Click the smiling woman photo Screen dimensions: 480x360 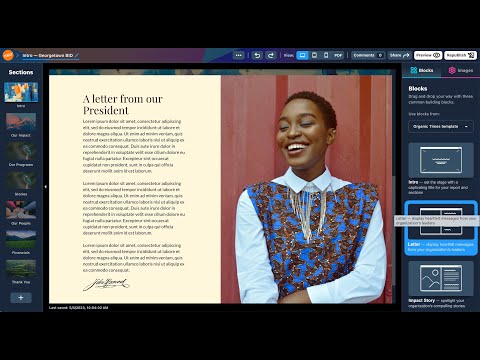click(x=307, y=189)
